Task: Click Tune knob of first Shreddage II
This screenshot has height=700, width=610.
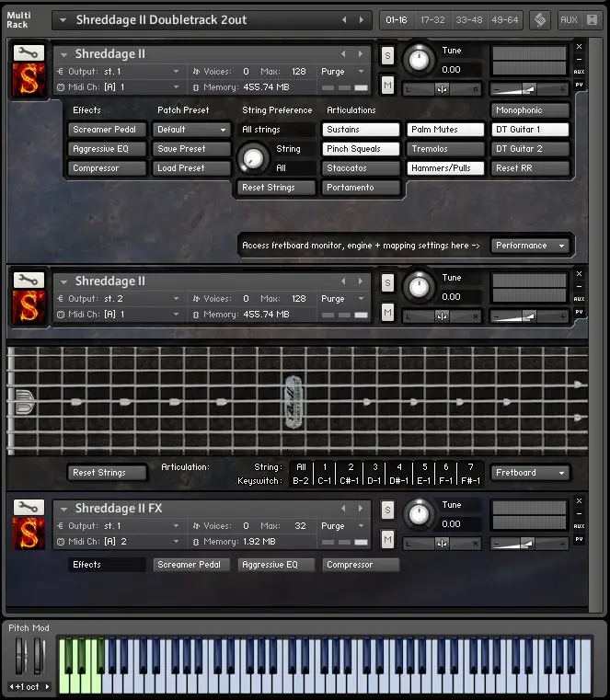Action: pos(419,60)
